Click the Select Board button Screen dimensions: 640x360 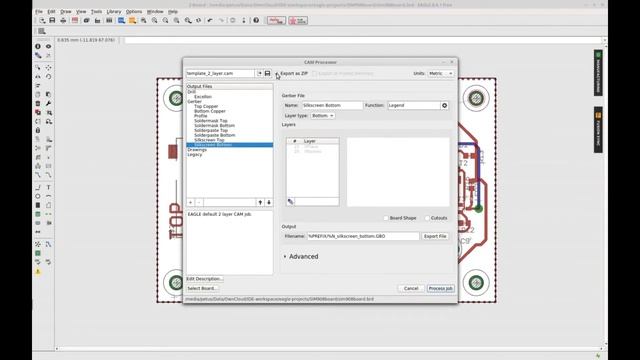202,288
